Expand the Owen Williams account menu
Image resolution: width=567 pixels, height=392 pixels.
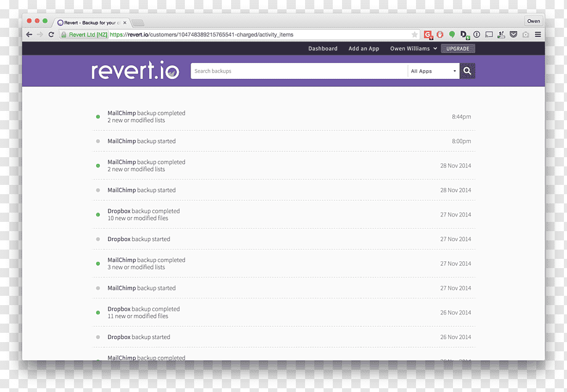coord(414,49)
